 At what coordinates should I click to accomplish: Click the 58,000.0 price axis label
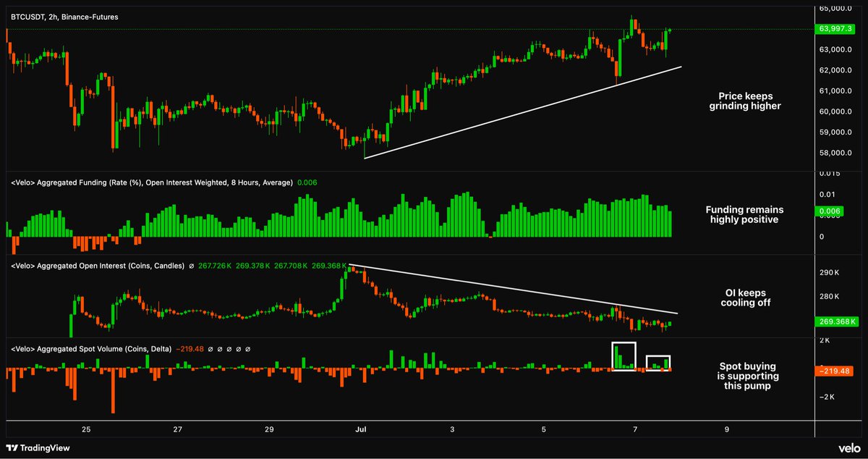pyautogui.click(x=837, y=153)
